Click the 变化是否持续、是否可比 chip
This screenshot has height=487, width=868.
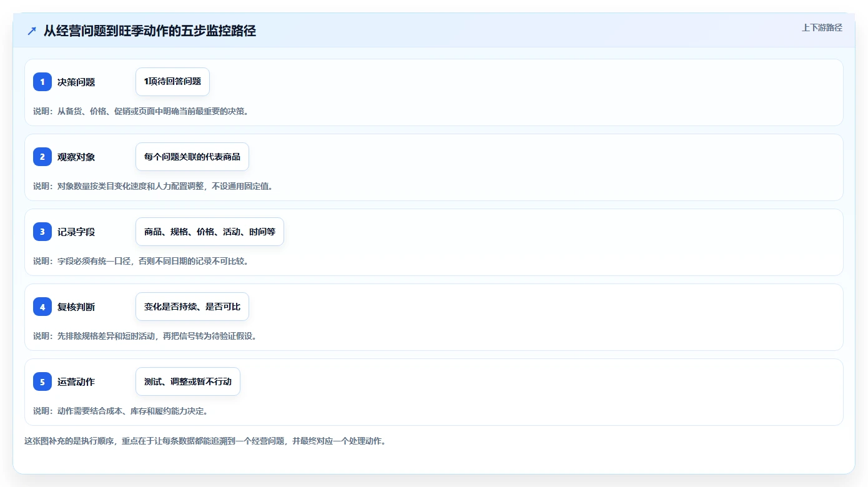click(x=192, y=307)
